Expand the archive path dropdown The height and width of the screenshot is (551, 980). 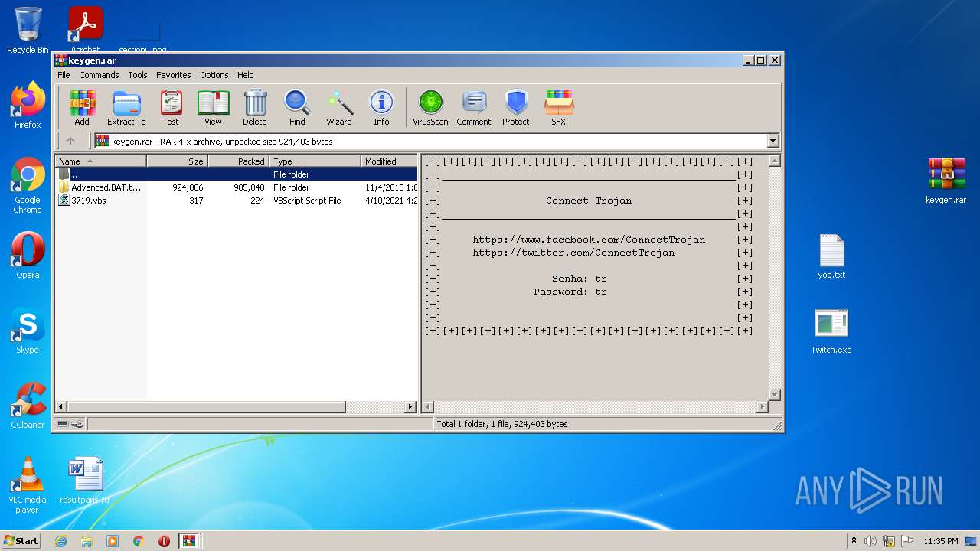[773, 141]
